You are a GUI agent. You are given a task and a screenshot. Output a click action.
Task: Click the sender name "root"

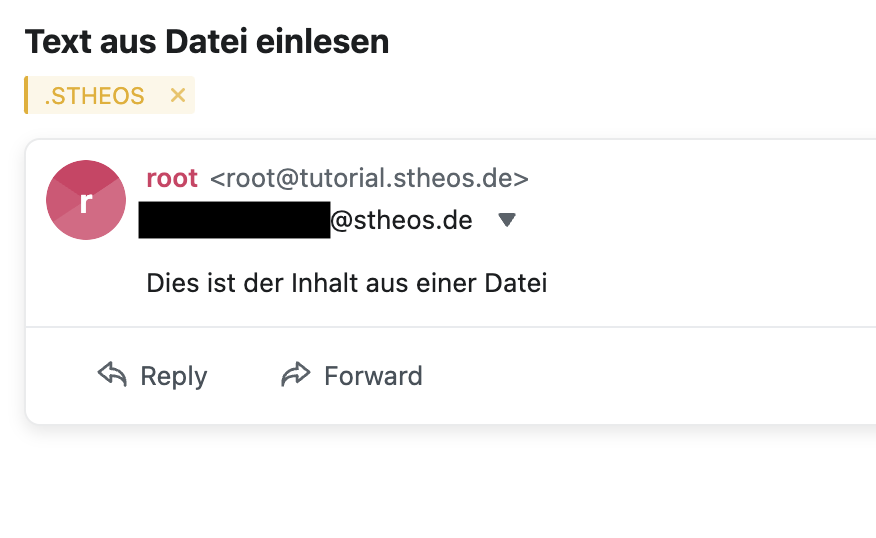tap(172, 178)
